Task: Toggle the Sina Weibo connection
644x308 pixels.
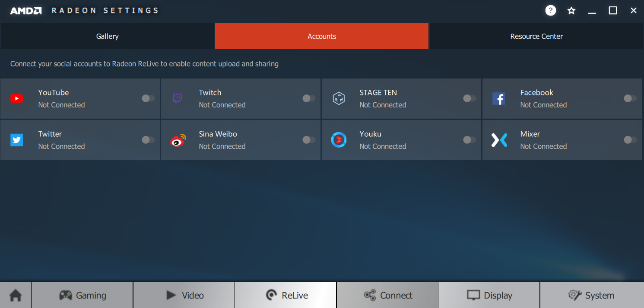Action: (x=309, y=140)
